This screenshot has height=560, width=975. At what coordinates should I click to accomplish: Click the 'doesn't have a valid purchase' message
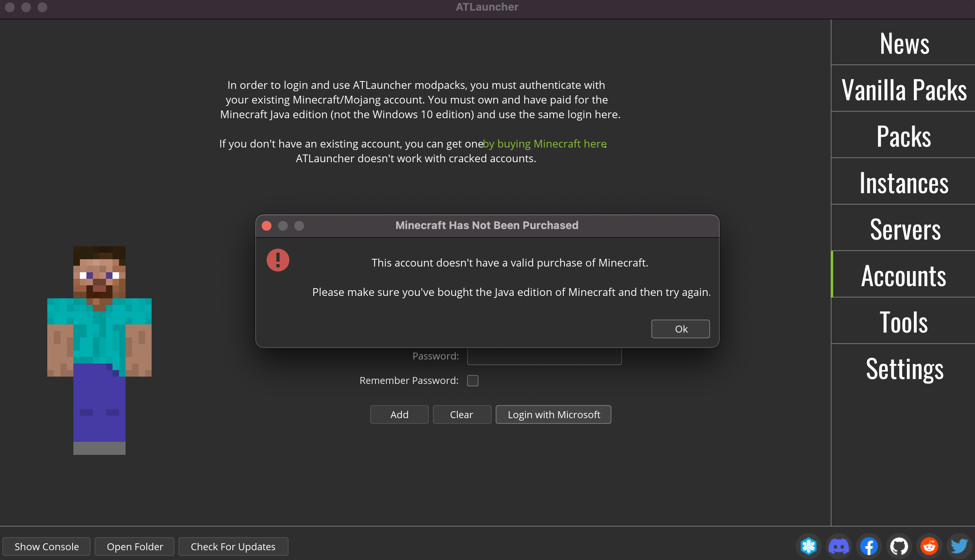[510, 263]
